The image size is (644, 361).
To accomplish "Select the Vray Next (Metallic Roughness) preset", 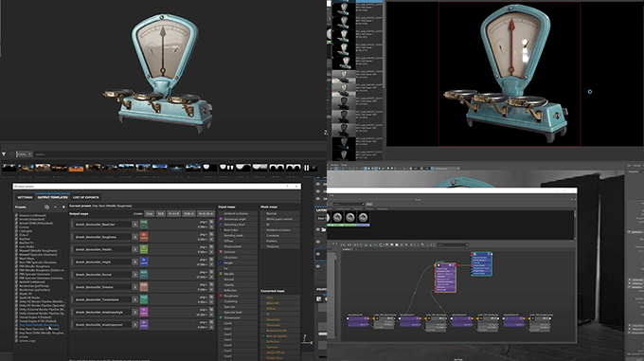I will coord(39,325).
